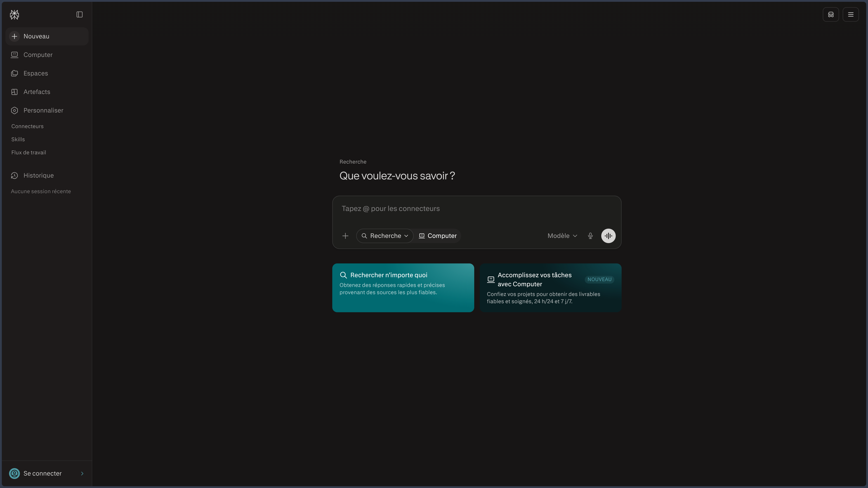868x488 pixels.
Task: Click the chevron next to Se connecter
Action: (82, 474)
